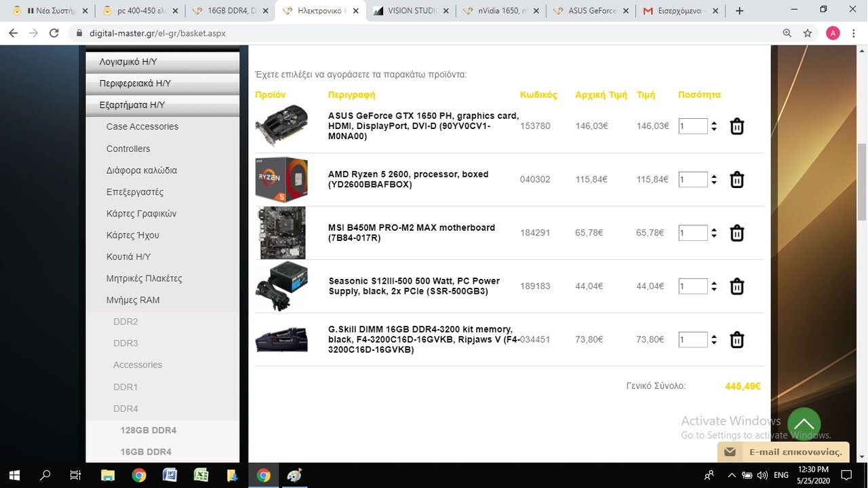The width and height of the screenshot is (868, 488).
Task: Open the Κουτιά Η/Υ category link
Action: click(x=129, y=257)
